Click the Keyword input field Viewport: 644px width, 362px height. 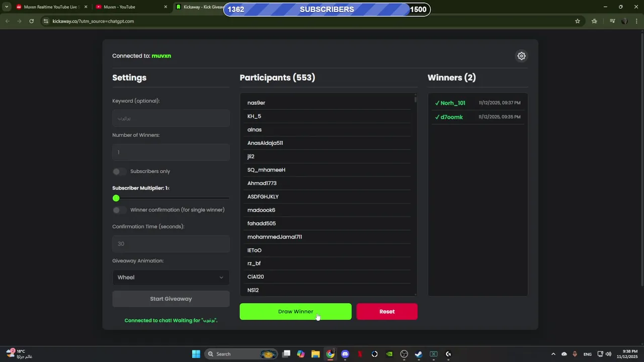point(171,118)
